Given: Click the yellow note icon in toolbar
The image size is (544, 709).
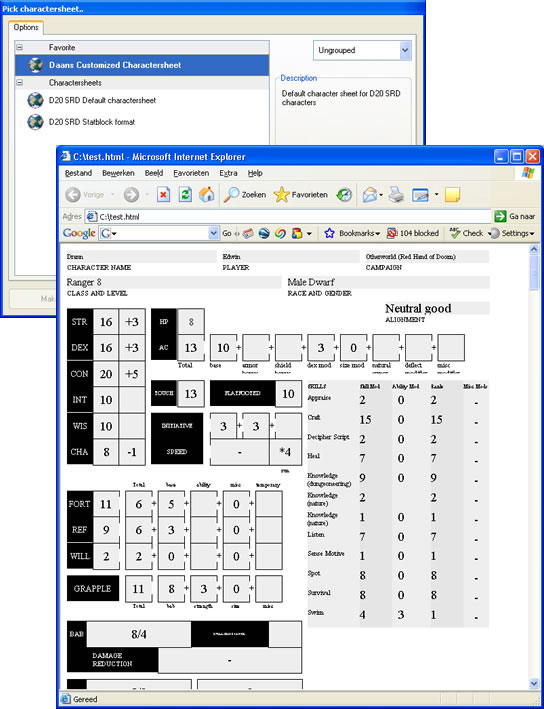Looking at the screenshot, I should (452, 195).
